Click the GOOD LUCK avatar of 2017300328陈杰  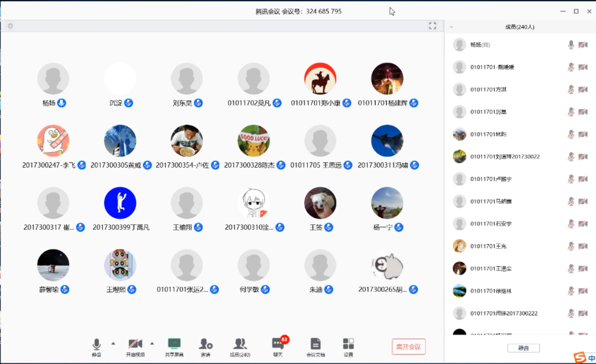click(253, 141)
